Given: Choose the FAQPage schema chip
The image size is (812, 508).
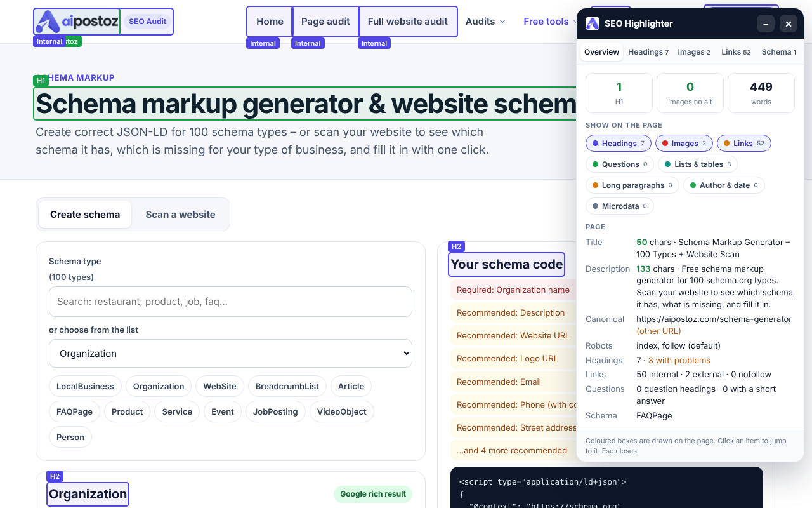Looking at the screenshot, I should 74,411.
